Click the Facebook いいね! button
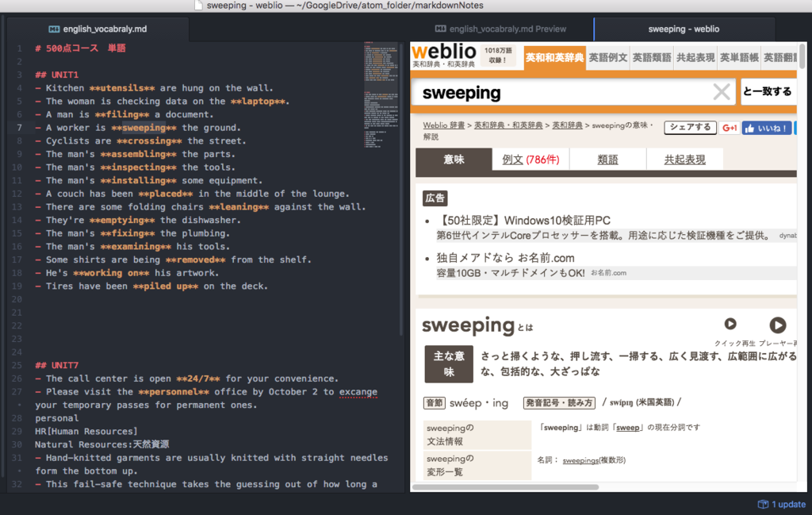Screen dimensions: 812x515 pos(767,128)
